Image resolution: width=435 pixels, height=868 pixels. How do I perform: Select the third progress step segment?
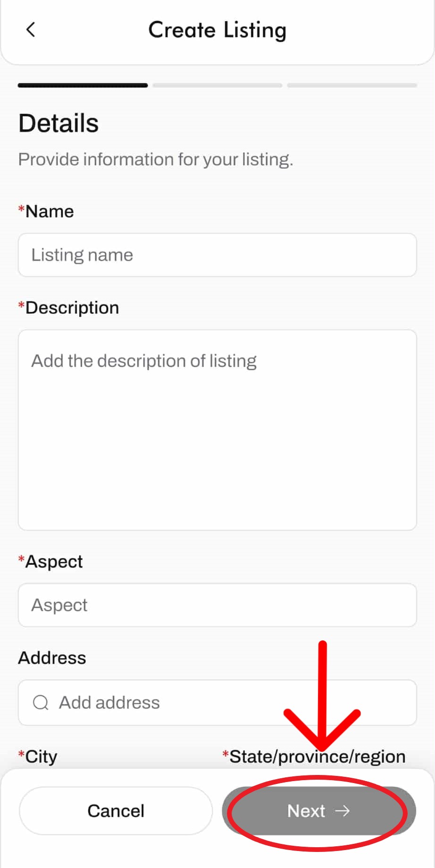352,85
